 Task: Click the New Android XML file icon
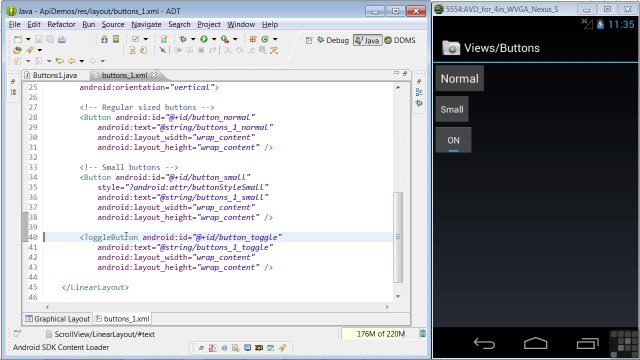point(164,39)
